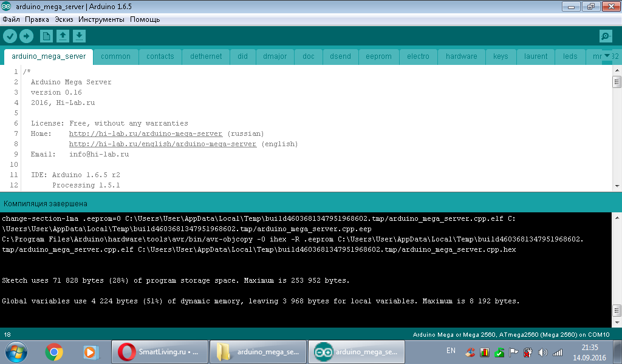Viewport: 622px width, 364px height.
Task: Click the EN language indicator
Action: point(451,351)
